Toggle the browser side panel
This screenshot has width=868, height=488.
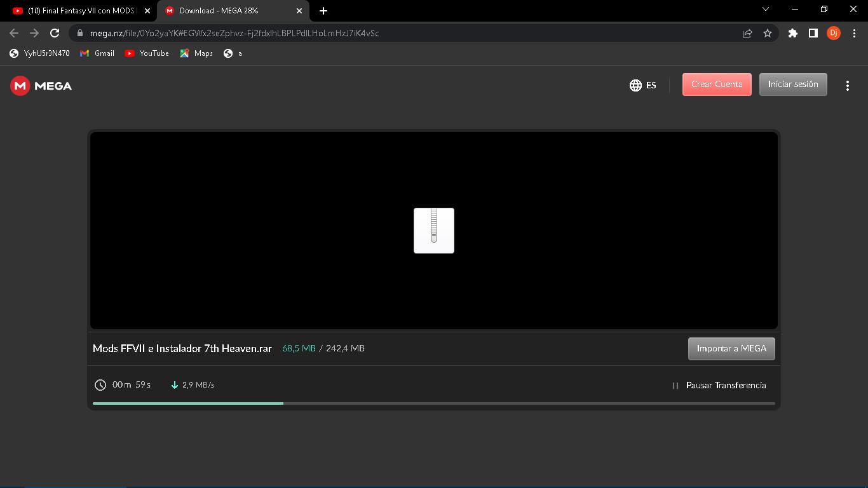(813, 33)
